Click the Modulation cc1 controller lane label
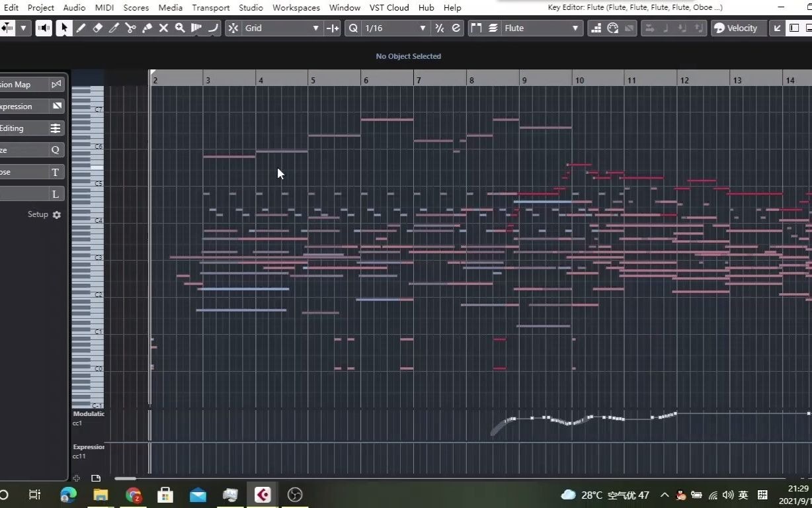The height and width of the screenshot is (508, 812). click(x=88, y=418)
